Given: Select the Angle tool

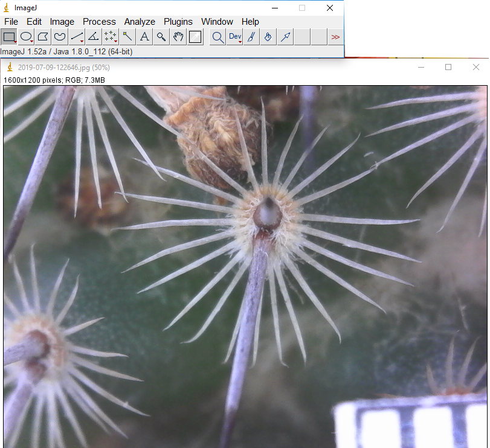Looking at the screenshot, I should tap(94, 37).
